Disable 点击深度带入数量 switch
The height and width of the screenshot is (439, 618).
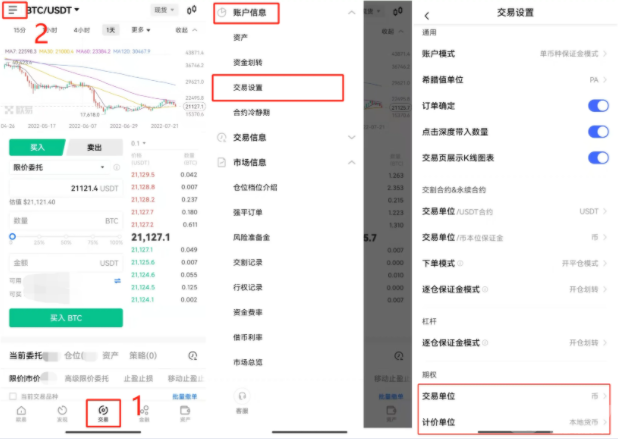pos(598,132)
